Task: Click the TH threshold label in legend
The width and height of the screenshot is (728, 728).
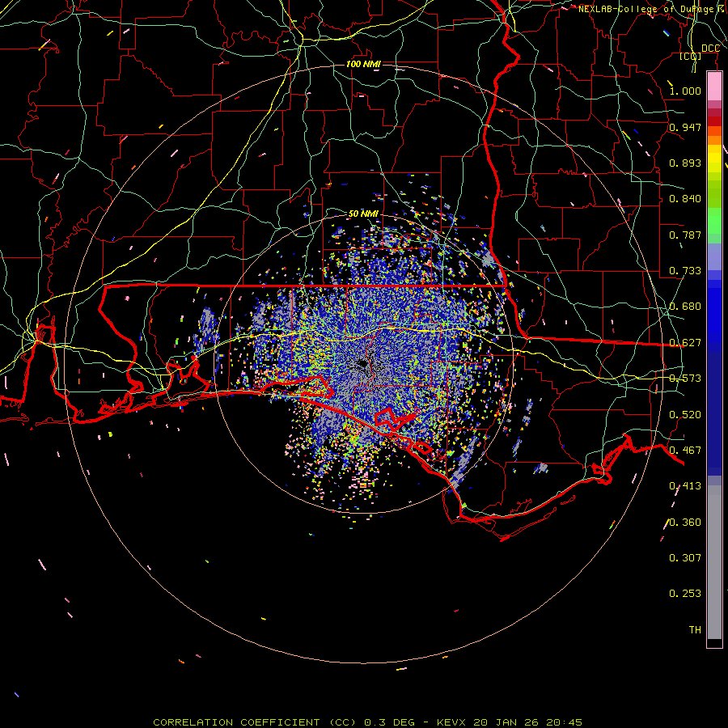Action: (x=695, y=630)
